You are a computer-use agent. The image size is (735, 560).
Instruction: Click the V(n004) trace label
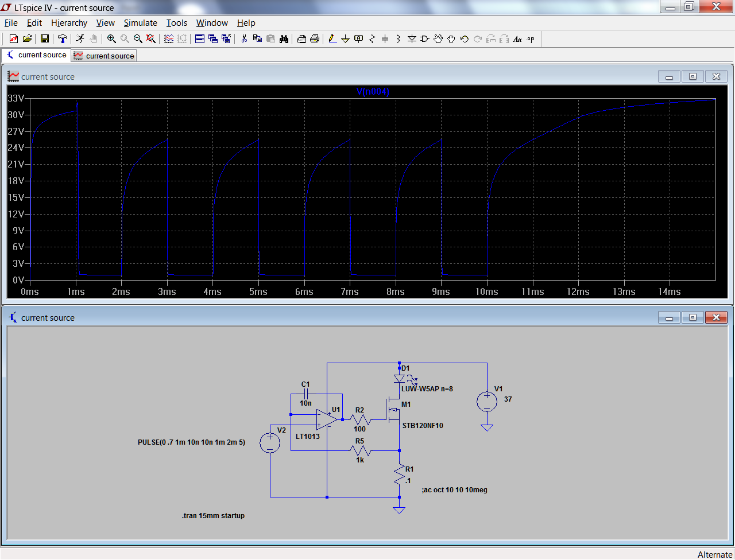pyautogui.click(x=373, y=92)
